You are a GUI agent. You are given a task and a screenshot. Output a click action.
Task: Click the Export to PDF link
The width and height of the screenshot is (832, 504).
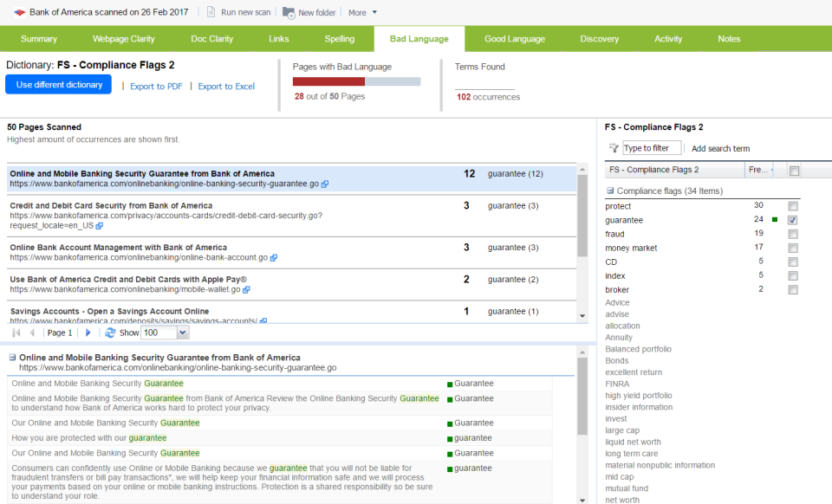pos(155,87)
